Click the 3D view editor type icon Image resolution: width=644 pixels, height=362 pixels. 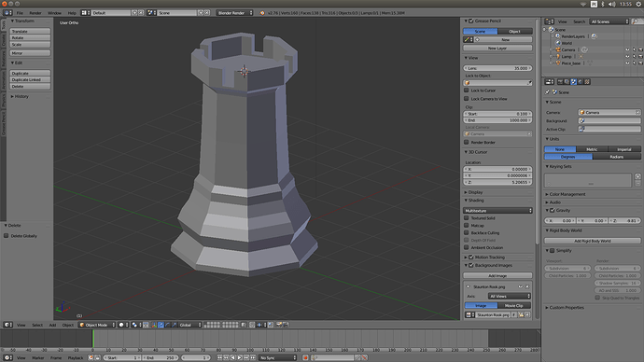[7, 325]
